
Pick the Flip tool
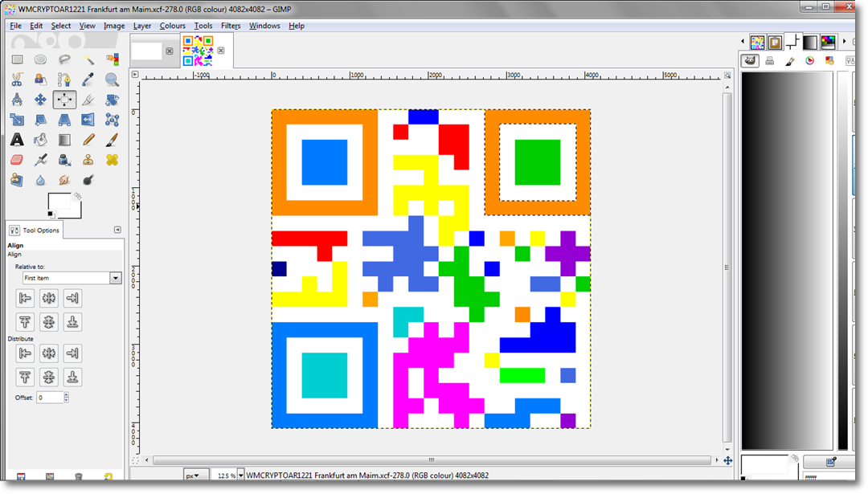[x=88, y=120]
